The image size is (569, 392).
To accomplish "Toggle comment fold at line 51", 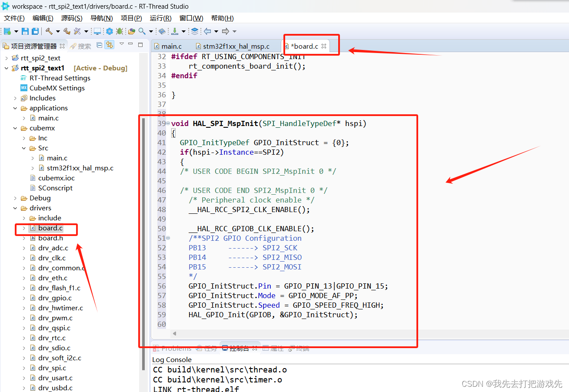I will (x=168, y=238).
